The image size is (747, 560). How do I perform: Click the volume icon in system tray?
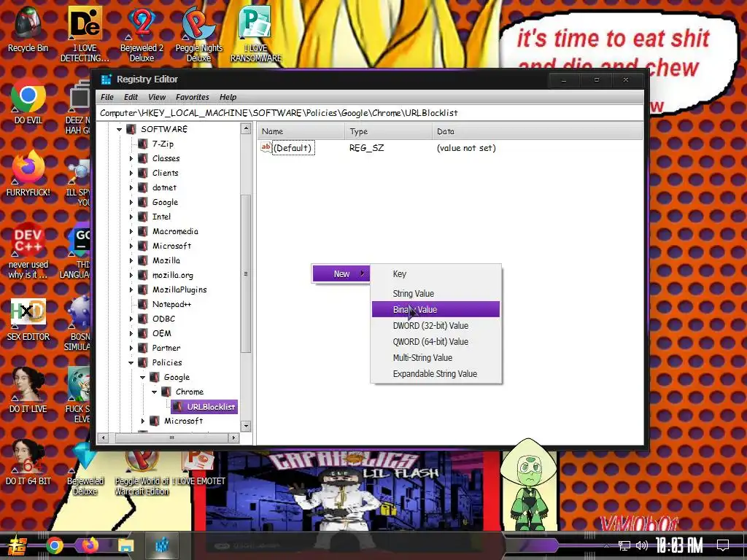coord(642,545)
